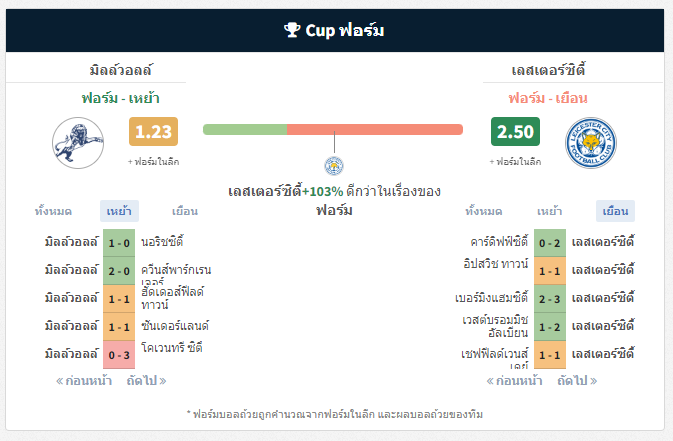Select the 0-3 score box versus Coventry

119,355
